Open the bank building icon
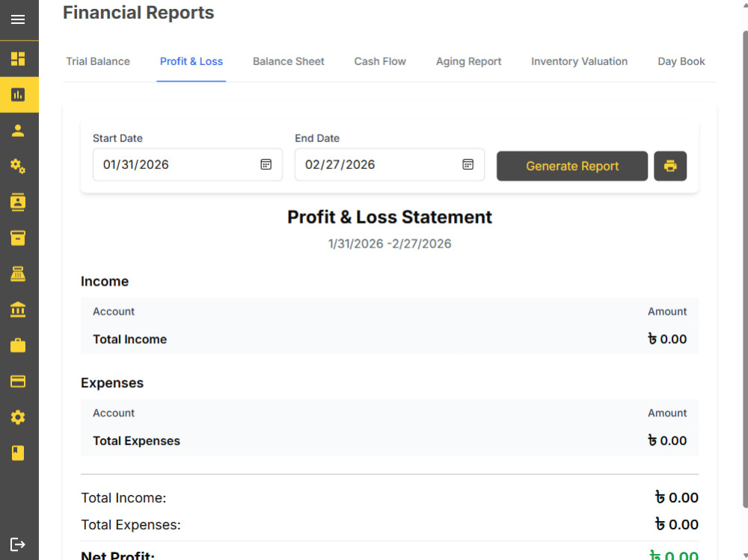This screenshot has height=560, width=748. pos(18,310)
